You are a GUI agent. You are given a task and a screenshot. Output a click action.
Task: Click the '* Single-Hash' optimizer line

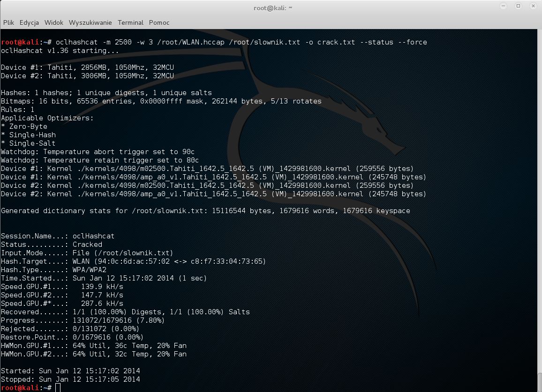[28, 135]
